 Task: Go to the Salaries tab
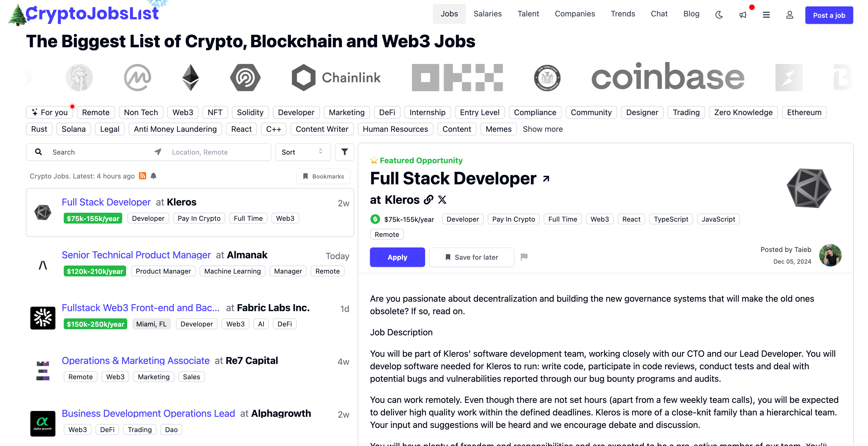tap(487, 14)
